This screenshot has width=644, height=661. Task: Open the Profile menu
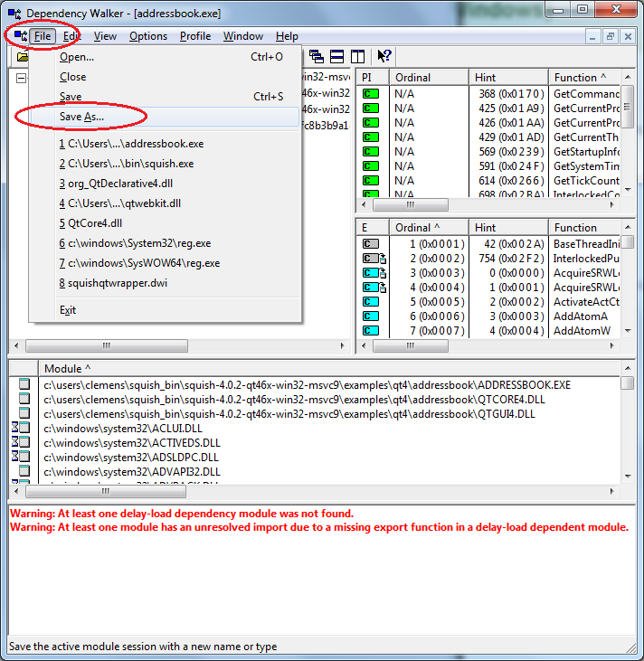click(x=194, y=36)
